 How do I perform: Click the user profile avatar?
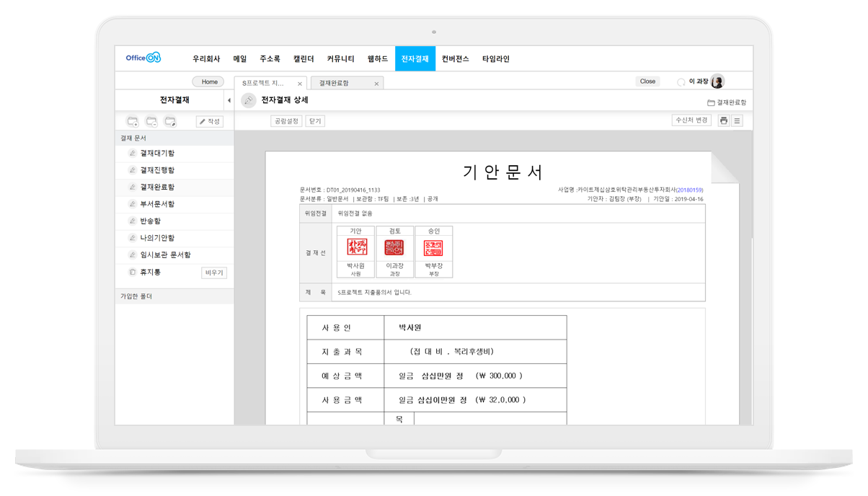[717, 81]
